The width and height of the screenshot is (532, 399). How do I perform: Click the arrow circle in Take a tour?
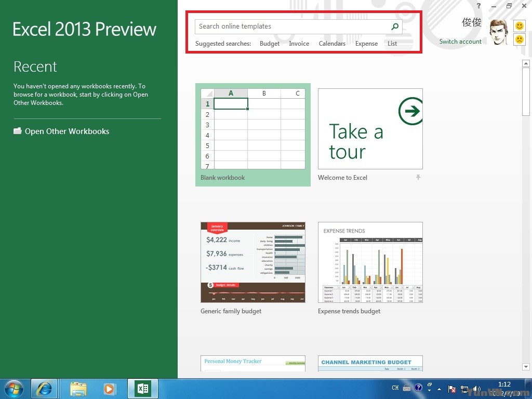(410, 111)
